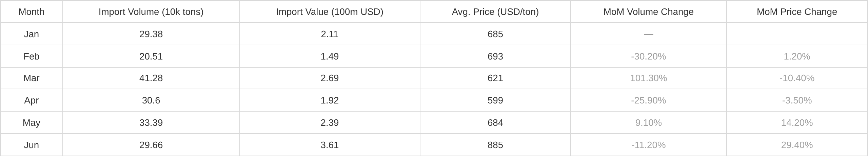This screenshot has height=163, width=868.
Task: Select the Avg. Price (USD/ton) header
Action: pyautogui.click(x=495, y=12)
